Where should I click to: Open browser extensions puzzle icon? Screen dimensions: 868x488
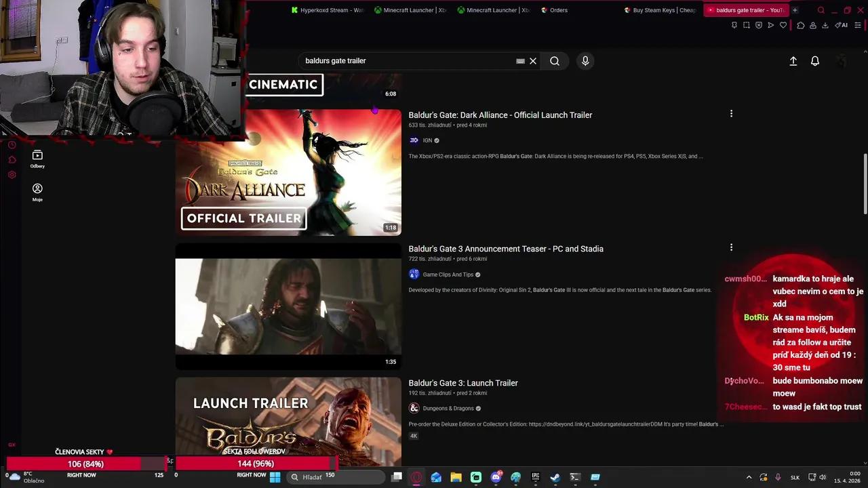tap(800, 25)
